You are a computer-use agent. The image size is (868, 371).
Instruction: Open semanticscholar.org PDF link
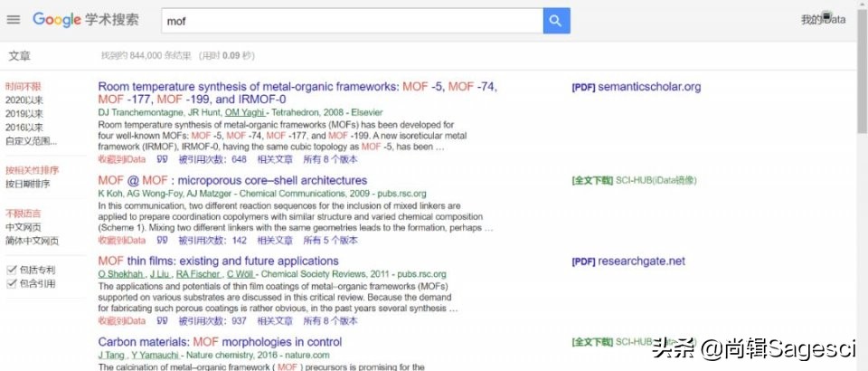(x=636, y=87)
